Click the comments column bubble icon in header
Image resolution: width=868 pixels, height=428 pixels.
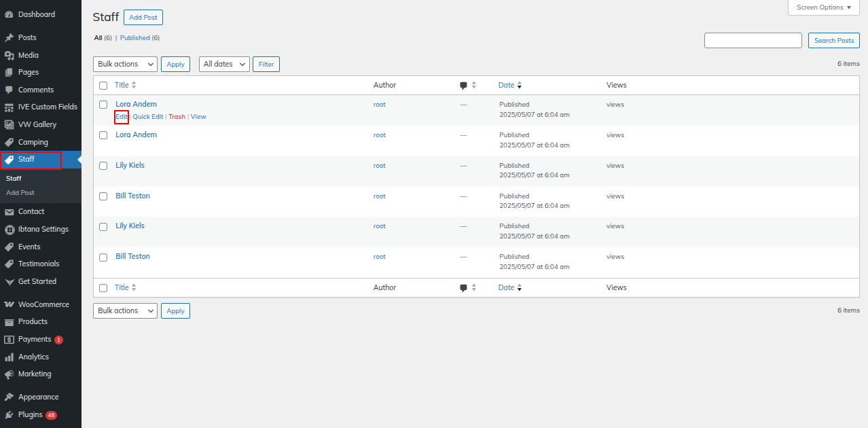point(463,86)
